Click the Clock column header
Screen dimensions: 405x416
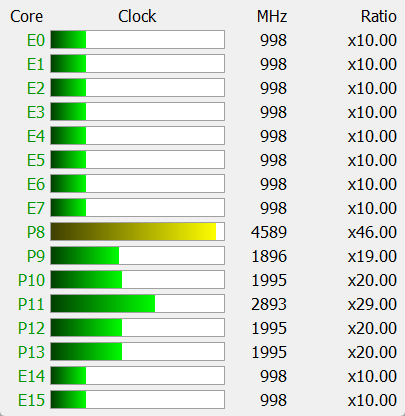pos(137,16)
